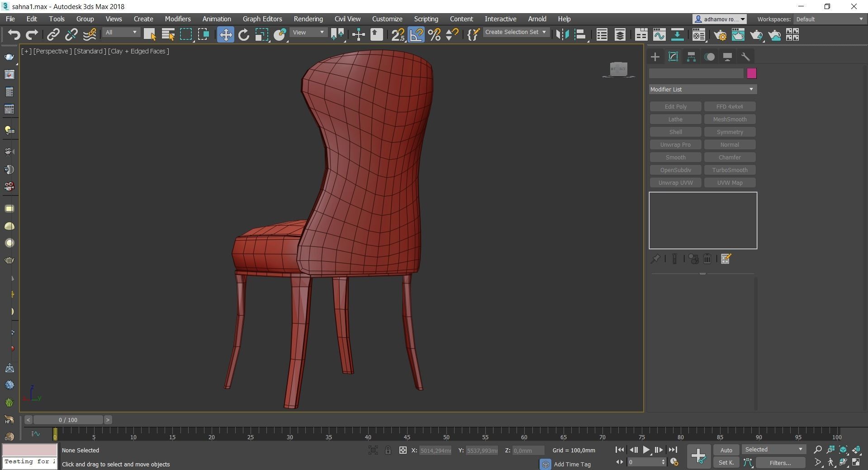Toggle Auto Key mode
This screenshot has width=868, height=470.
[726, 450]
